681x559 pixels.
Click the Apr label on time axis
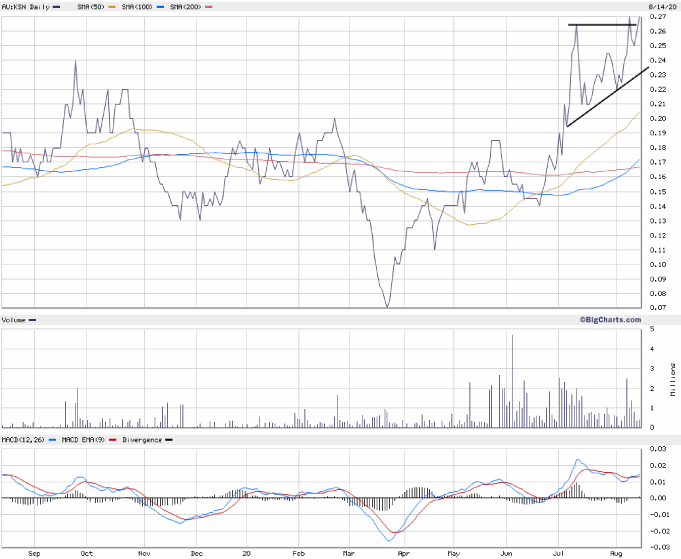[403, 551]
